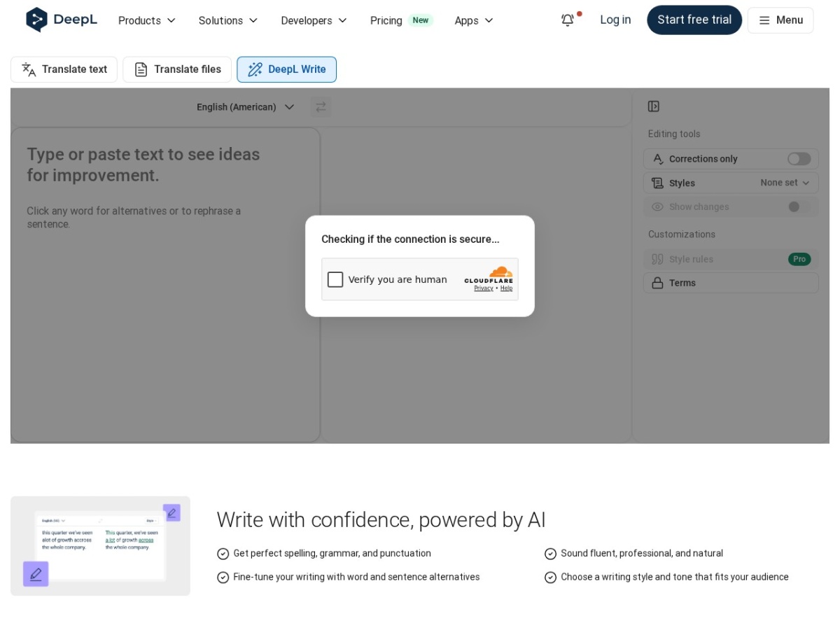Click the 'Customizations' label
840x630 pixels.
(682, 234)
